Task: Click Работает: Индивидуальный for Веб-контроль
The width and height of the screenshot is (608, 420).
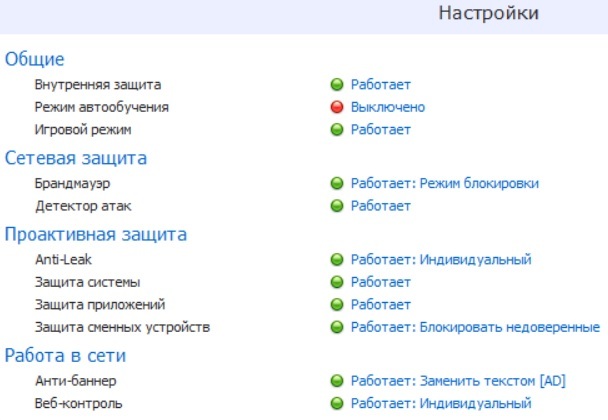Action: pyautogui.click(x=441, y=403)
